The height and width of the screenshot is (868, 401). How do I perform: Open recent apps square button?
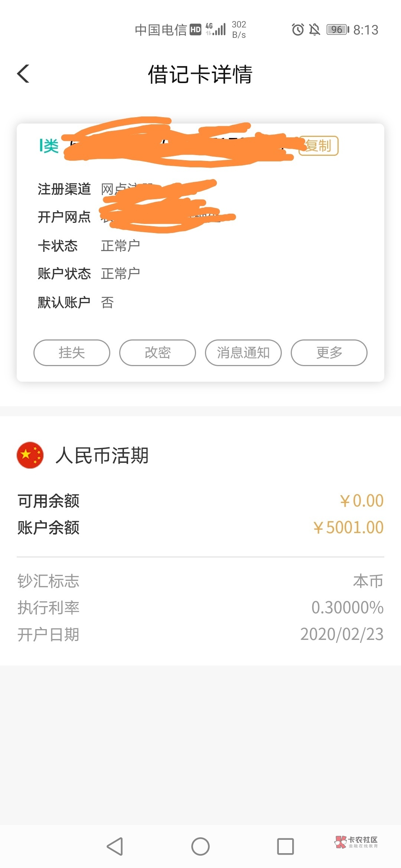285,846
